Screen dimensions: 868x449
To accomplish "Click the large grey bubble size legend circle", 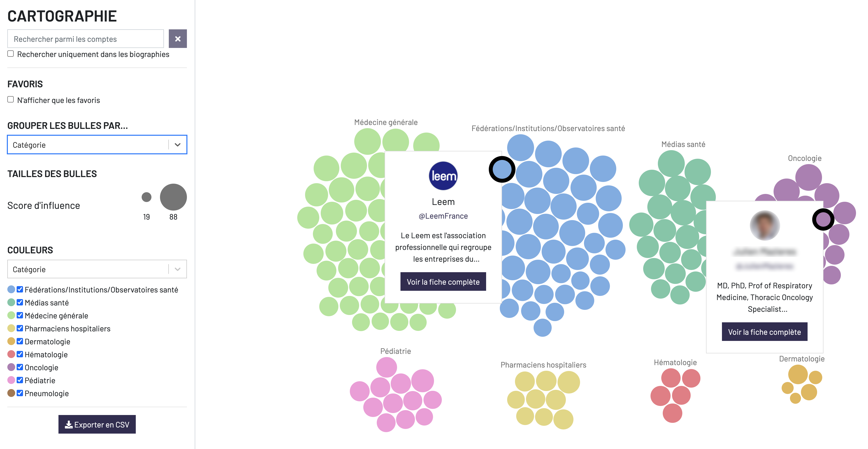I will pyautogui.click(x=173, y=197).
